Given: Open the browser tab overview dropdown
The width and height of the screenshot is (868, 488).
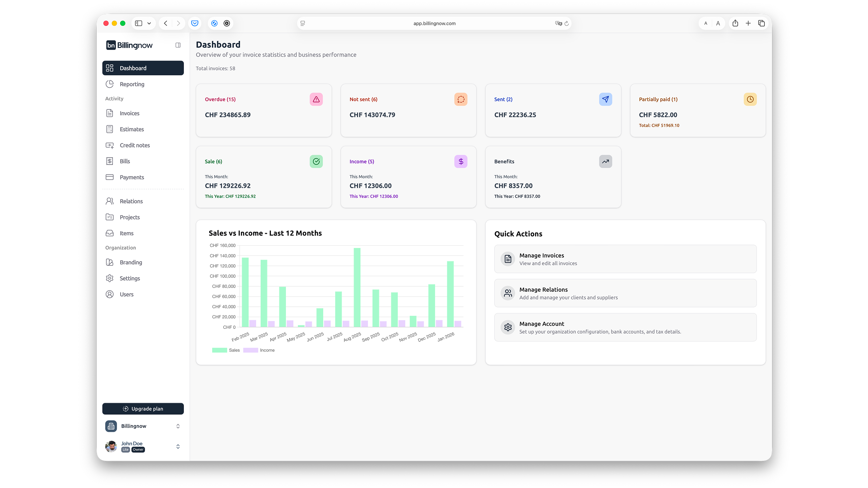Looking at the screenshot, I should (149, 23).
